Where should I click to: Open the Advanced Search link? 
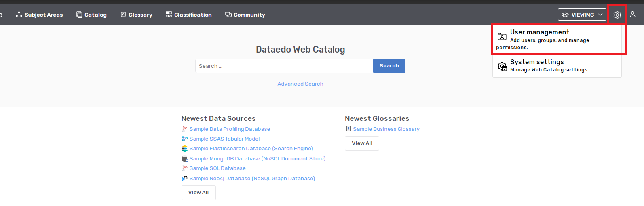point(300,84)
